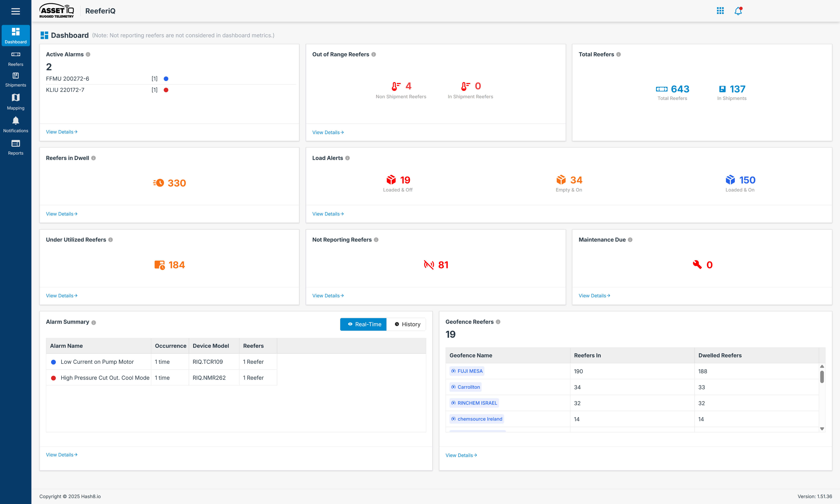The width and height of the screenshot is (840, 504).
Task: Go to Dashboard in sidebar
Action: click(x=16, y=36)
